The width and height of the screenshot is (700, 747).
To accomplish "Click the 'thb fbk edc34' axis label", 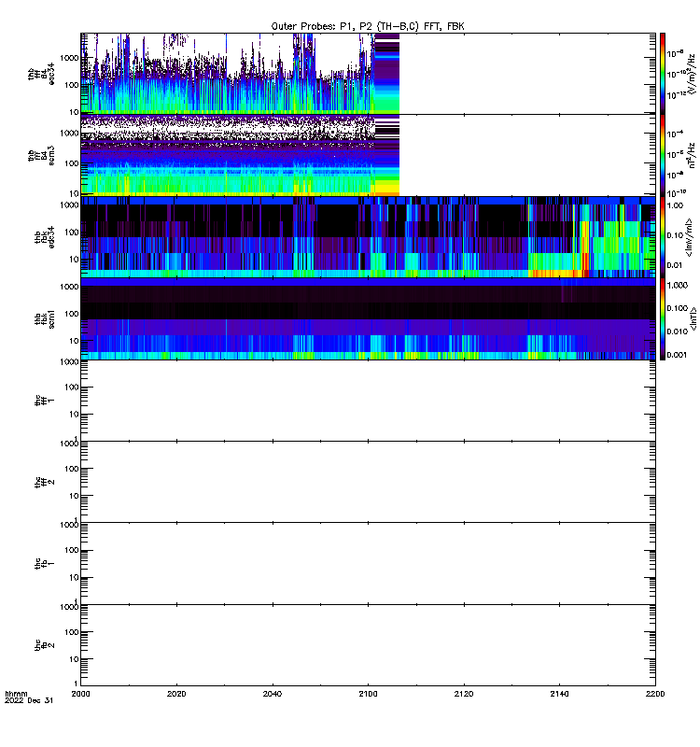I will pos(45,237).
